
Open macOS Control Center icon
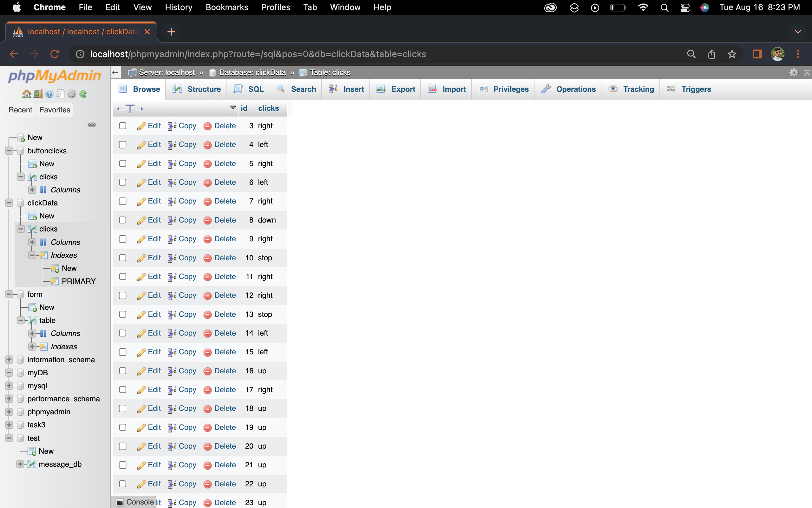click(x=685, y=7)
